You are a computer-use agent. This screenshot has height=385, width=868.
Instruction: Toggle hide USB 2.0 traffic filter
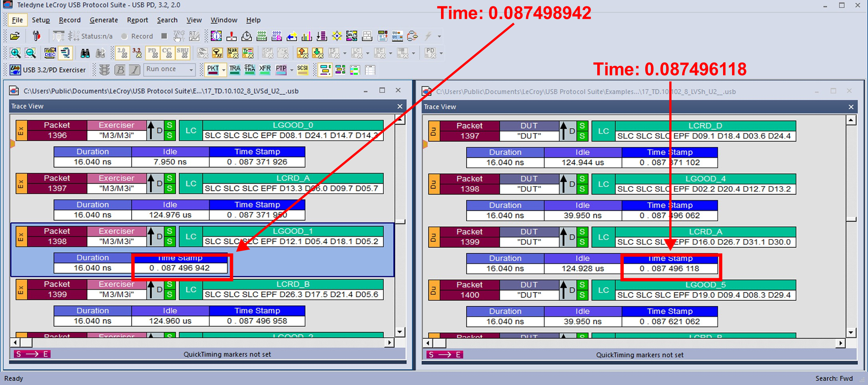click(122, 53)
